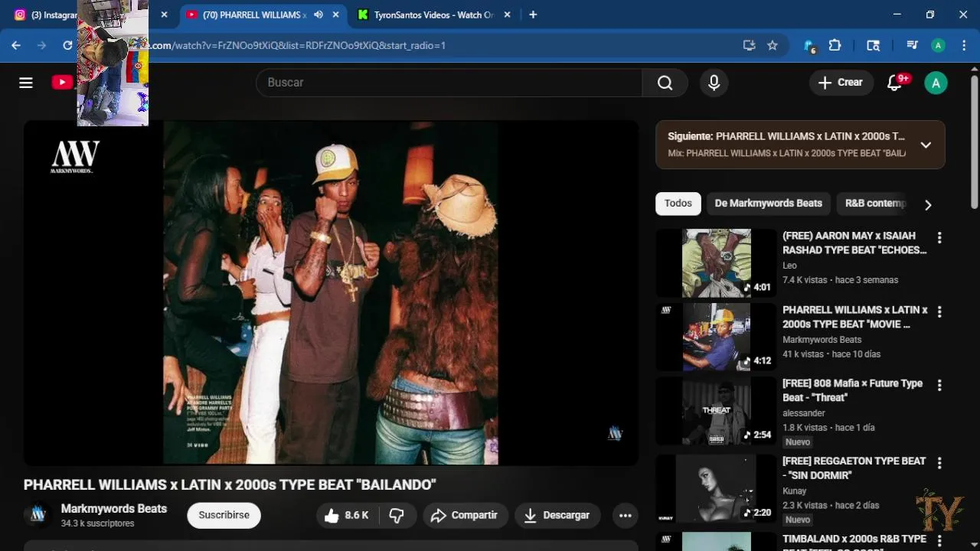Go back in browser history
The image size is (980, 551).
[x=16, y=45]
